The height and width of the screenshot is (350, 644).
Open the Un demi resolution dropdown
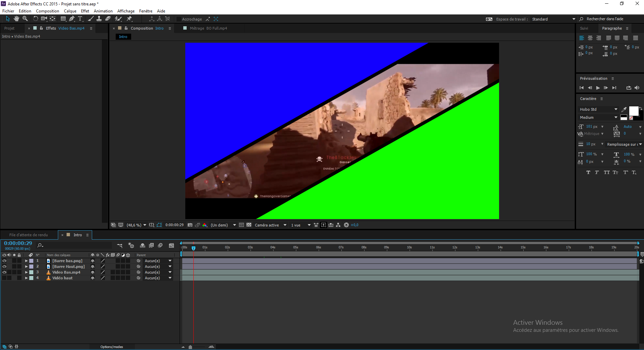(223, 225)
